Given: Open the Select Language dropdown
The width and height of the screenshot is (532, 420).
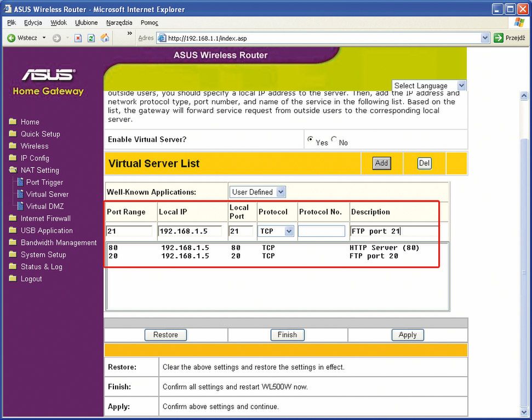Looking at the screenshot, I should tap(429, 86).
